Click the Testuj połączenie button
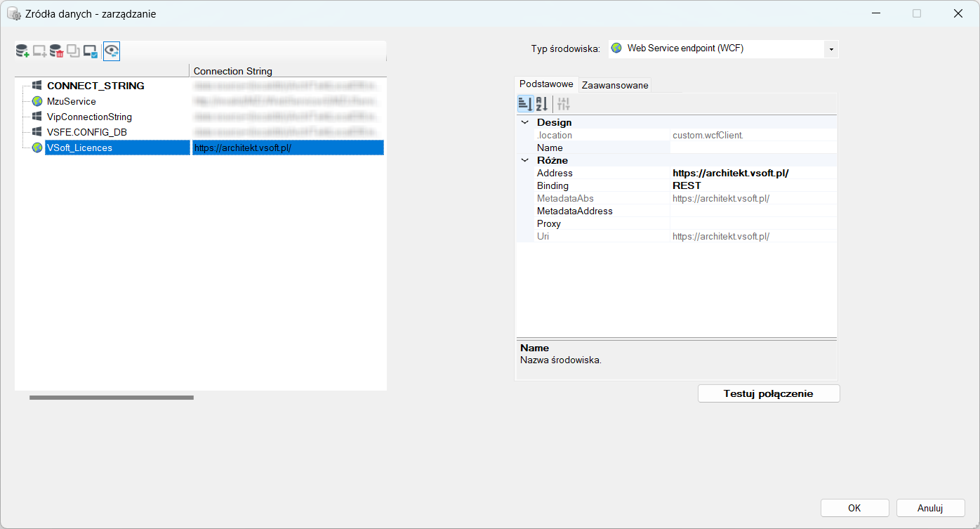Viewport: 980px width, 529px height. pos(769,393)
